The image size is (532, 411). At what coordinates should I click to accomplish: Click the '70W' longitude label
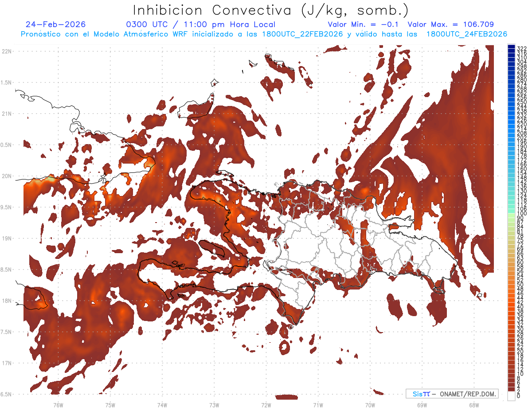[370, 405]
